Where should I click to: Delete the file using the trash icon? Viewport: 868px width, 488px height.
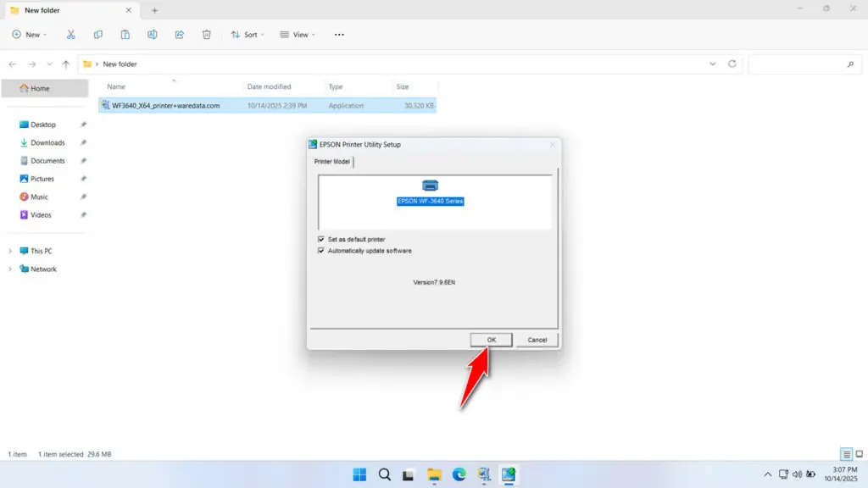click(206, 34)
